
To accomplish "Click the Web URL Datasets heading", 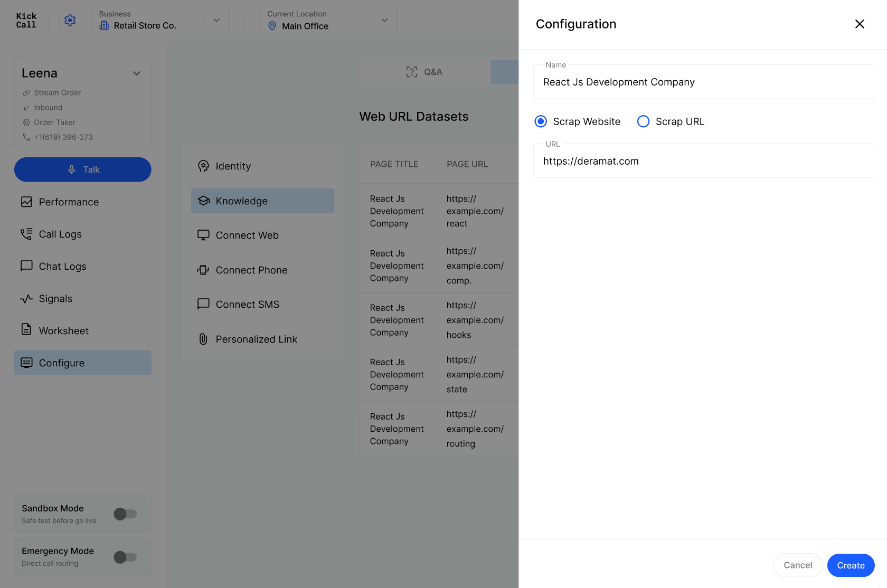I will tap(414, 117).
